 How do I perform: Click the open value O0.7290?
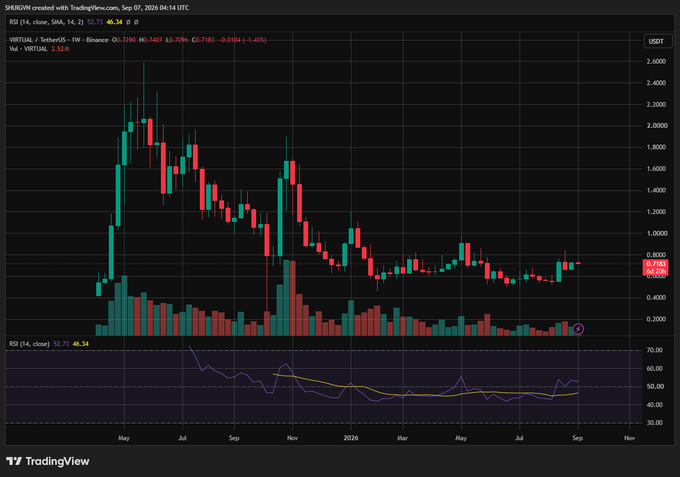(x=124, y=40)
